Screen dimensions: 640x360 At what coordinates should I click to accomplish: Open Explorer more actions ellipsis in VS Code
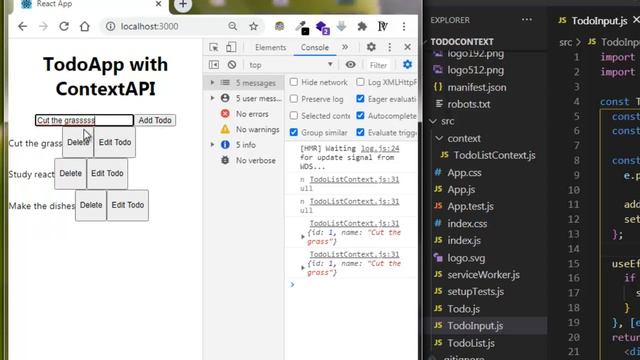coord(527,20)
